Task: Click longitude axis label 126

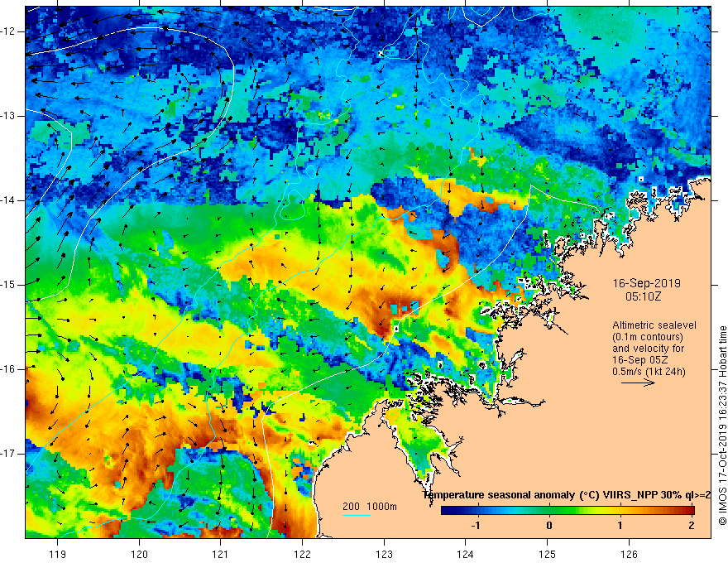Action: (x=629, y=554)
